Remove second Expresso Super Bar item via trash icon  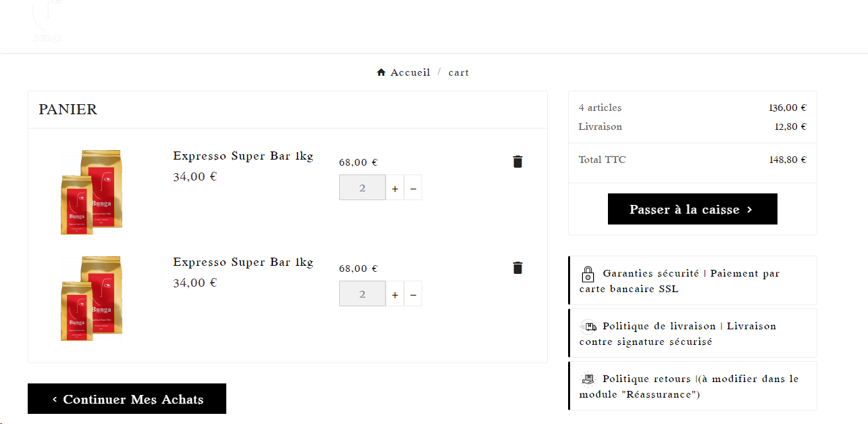click(517, 268)
